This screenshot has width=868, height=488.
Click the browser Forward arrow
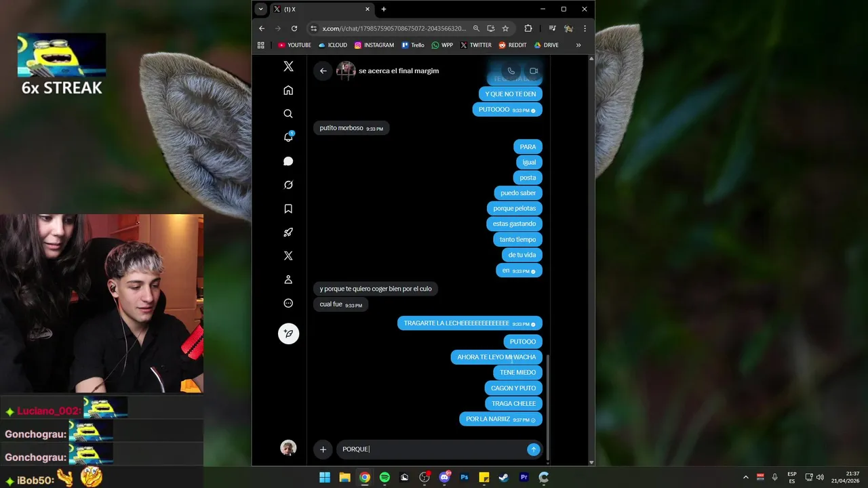click(x=278, y=28)
